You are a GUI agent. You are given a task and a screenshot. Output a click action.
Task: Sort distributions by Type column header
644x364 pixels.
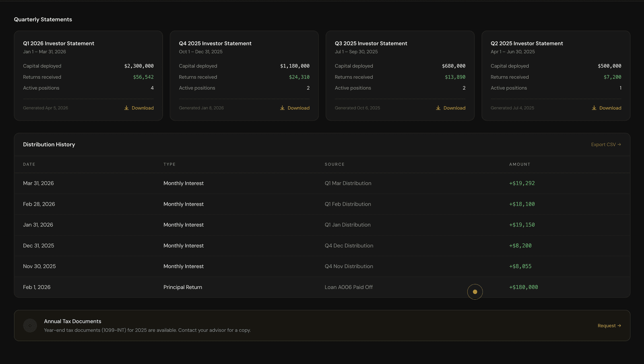(x=169, y=165)
